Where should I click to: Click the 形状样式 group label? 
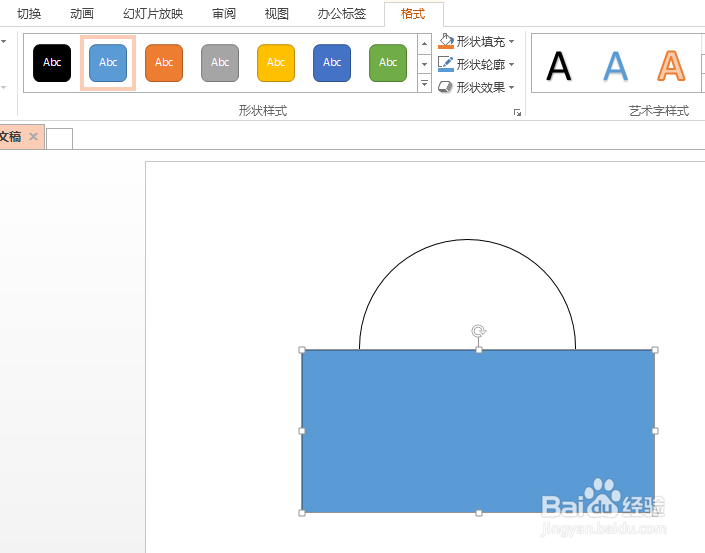263,111
